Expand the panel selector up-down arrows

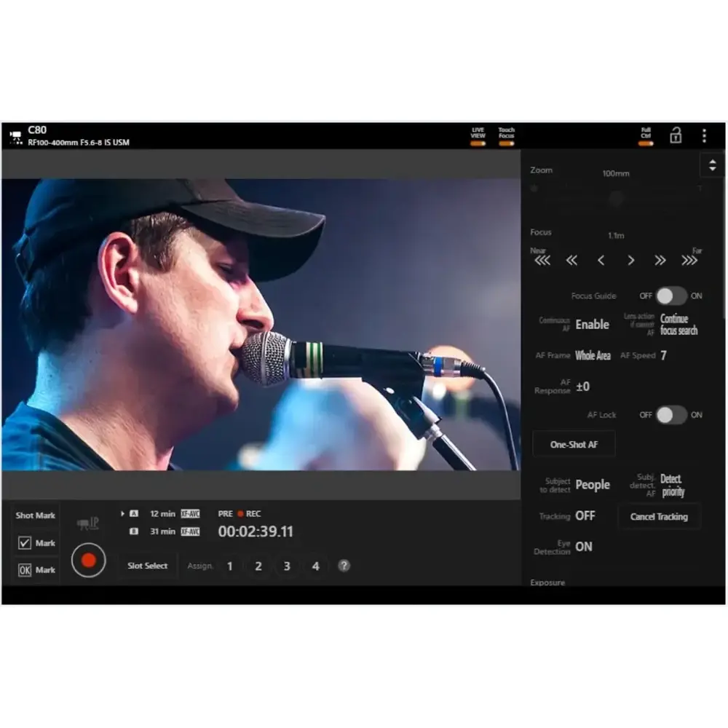coord(712,165)
